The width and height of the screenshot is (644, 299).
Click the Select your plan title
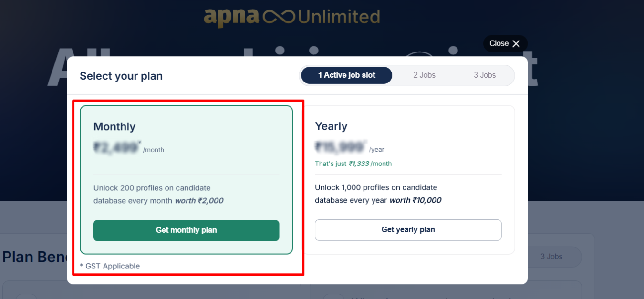[x=121, y=76]
